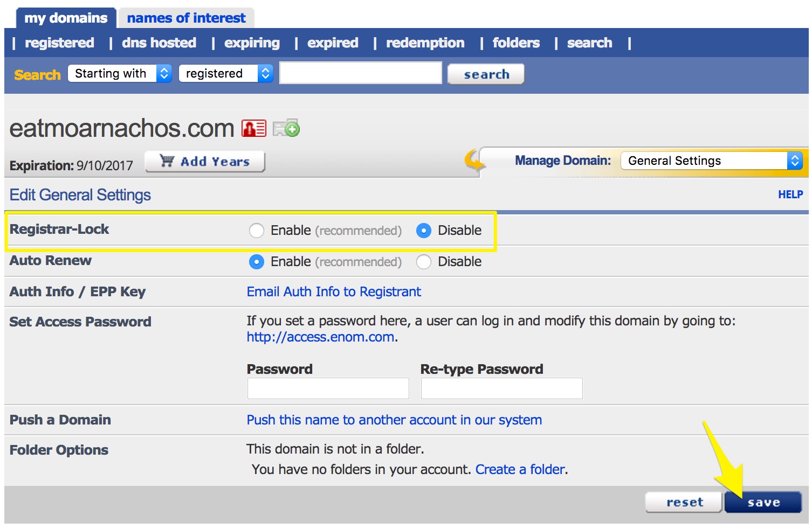Viewport: 812px width, 529px height.
Task: Click Push this name to another account link
Action: click(x=394, y=420)
